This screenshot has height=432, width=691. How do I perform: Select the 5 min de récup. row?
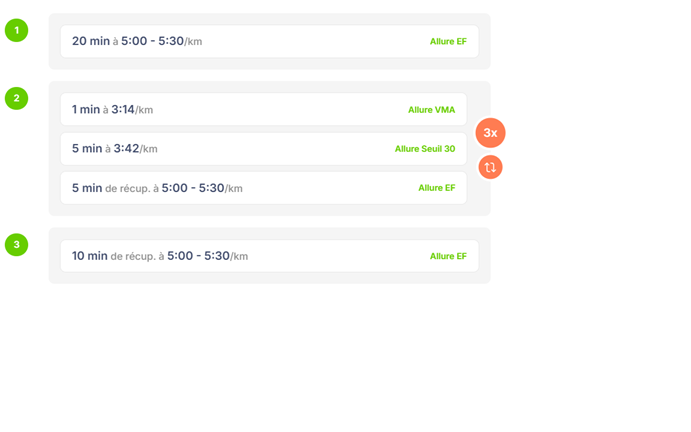point(263,188)
